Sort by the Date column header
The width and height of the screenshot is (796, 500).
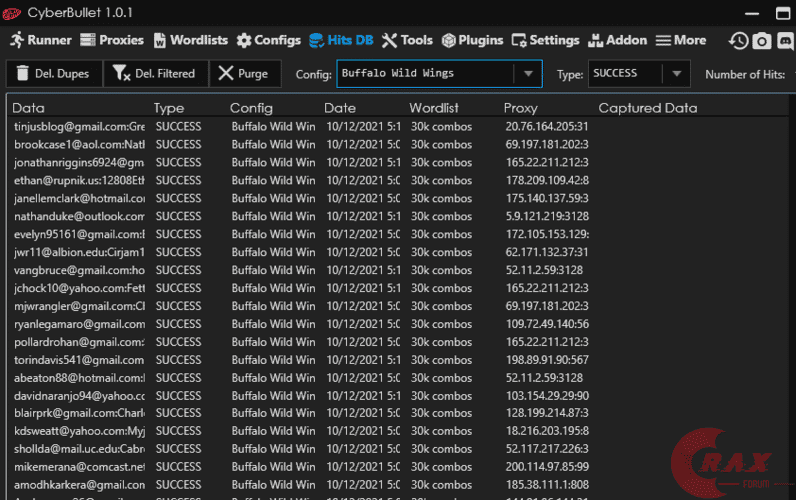coord(340,108)
